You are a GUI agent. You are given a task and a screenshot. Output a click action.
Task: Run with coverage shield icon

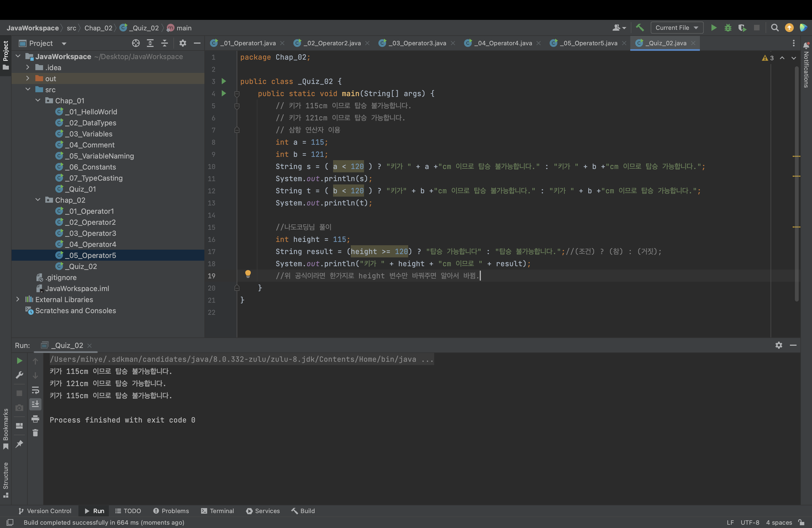click(x=742, y=28)
